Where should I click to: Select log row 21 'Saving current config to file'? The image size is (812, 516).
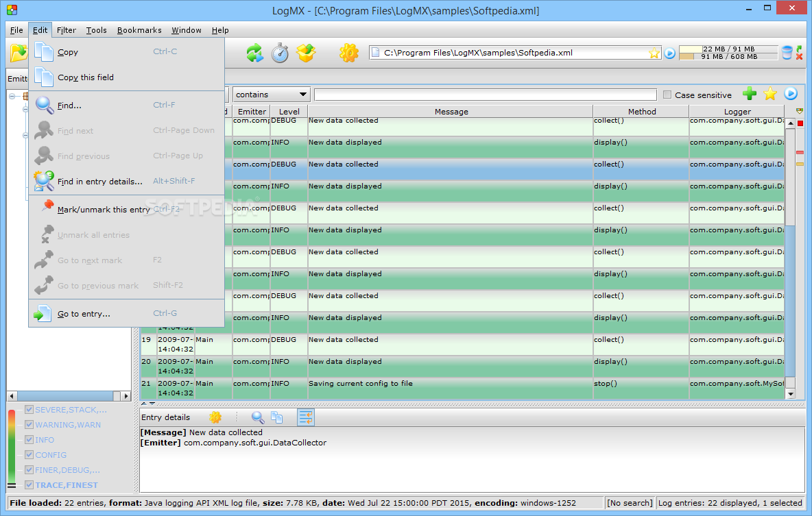(x=462, y=388)
